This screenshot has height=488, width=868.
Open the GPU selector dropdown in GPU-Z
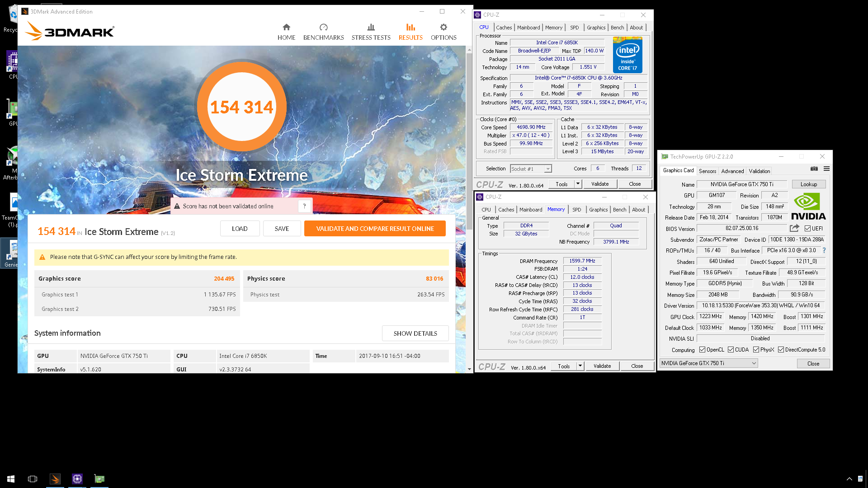pos(708,363)
